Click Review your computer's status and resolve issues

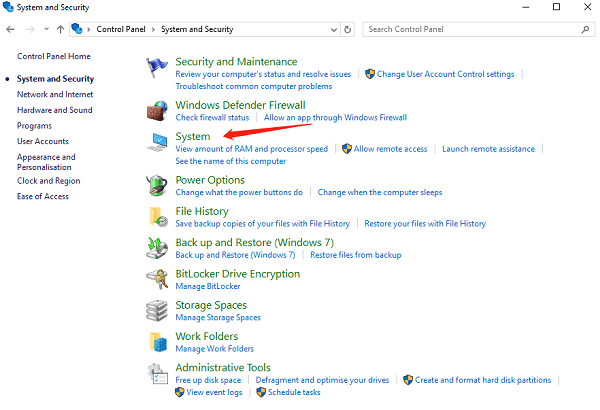tap(263, 74)
